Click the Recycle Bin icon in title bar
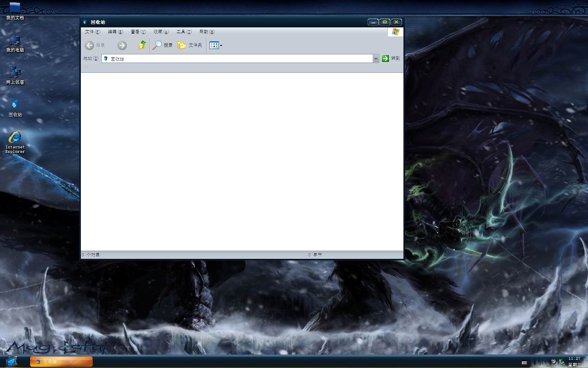588x368 pixels. click(85, 22)
